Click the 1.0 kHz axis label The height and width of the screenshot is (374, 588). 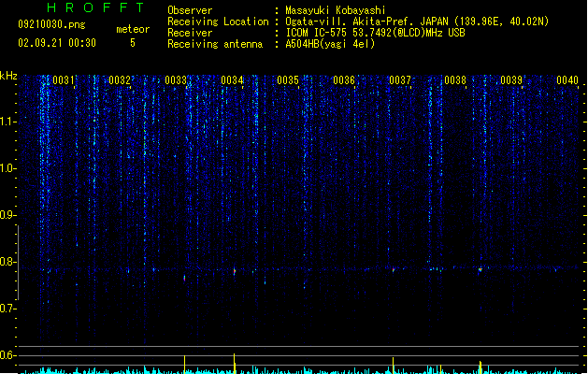coord(7,168)
